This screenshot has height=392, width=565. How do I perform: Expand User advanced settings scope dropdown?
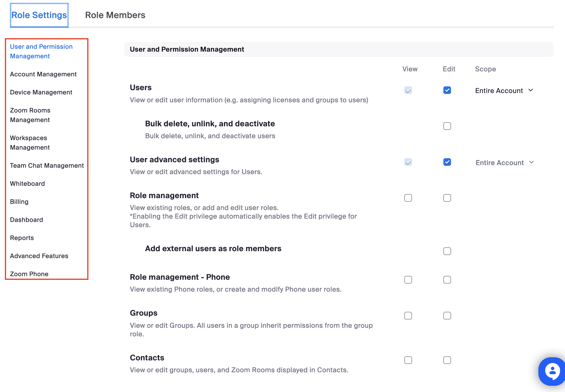coord(504,162)
